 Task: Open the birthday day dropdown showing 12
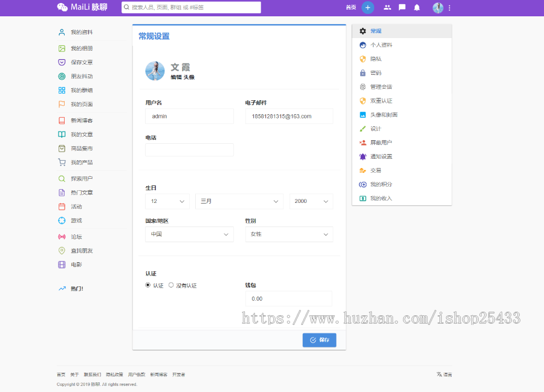pos(167,201)
